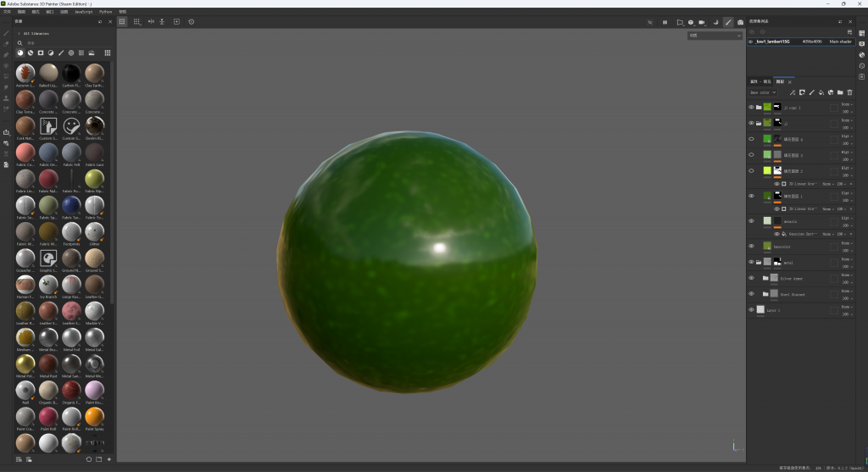Open the JavaScript menu
Image resolution: width=868 pixels, height=472 pixels.
(x=84, y=12)
